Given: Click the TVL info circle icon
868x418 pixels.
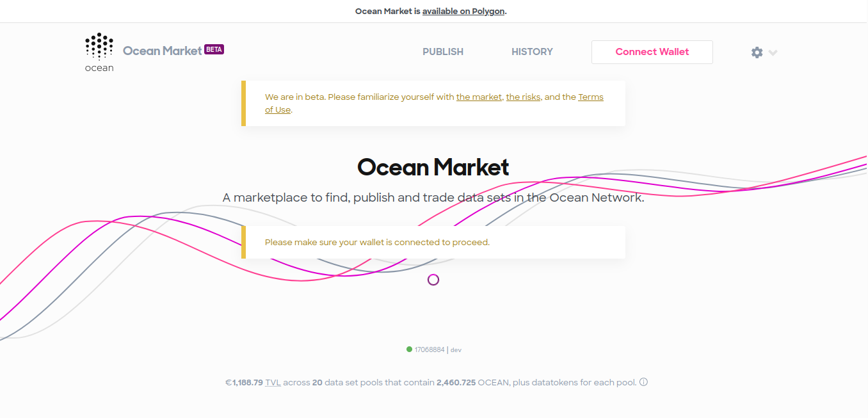Looking at the screenshot, I should point(644,382).
